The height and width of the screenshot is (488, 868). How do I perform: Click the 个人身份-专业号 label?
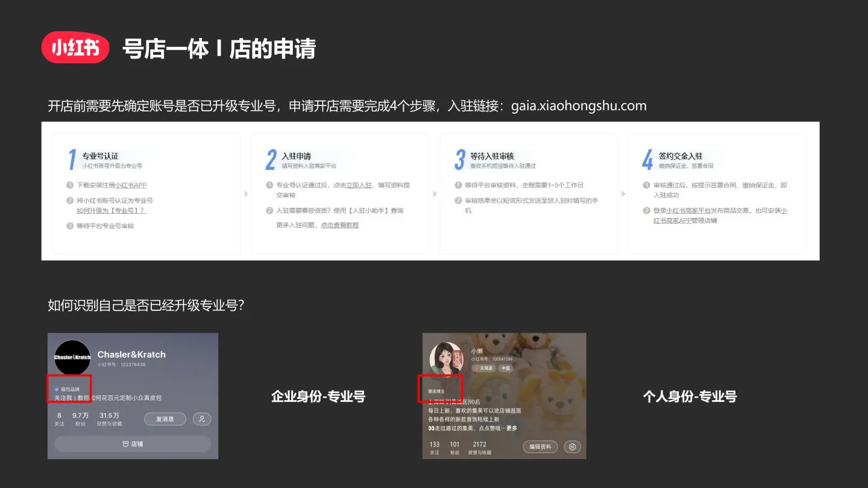(690, 396)
